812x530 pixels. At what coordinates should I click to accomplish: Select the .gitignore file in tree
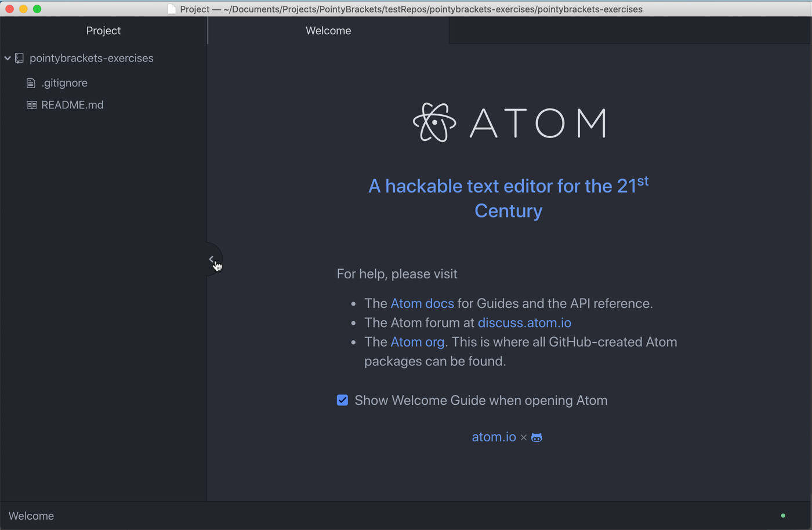tap(64, 83)
